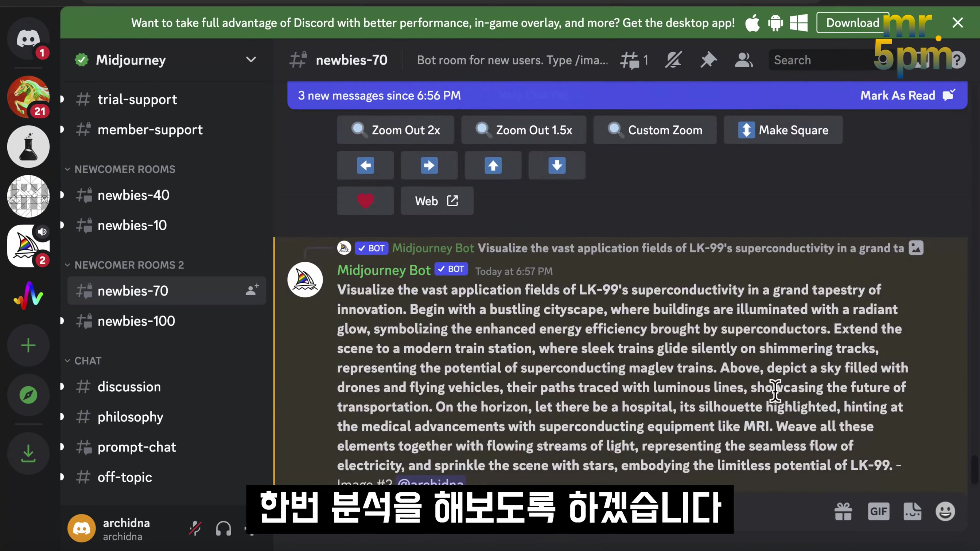Pan up with the up arrow button

[493, 165]
